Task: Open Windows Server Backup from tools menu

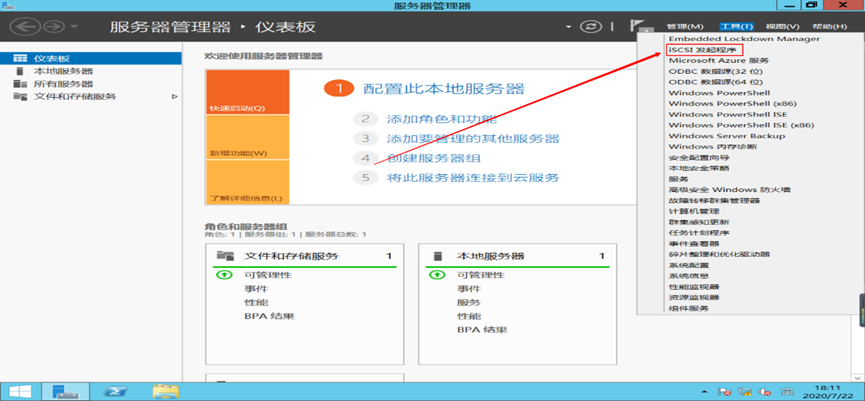Action: (x=727, y=136)
